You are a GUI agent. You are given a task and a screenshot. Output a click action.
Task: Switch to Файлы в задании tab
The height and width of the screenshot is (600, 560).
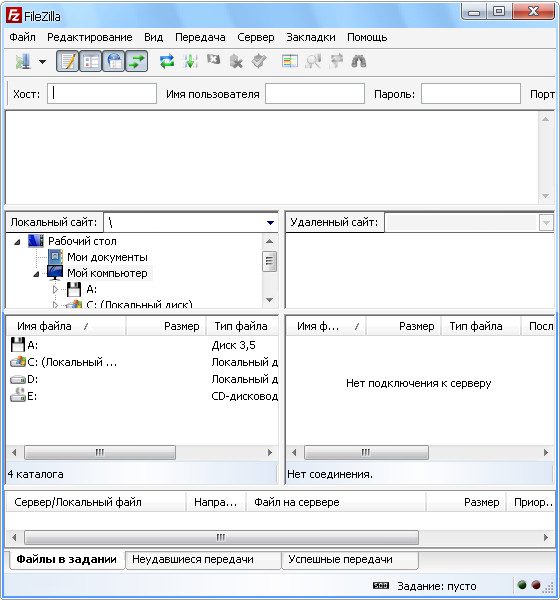(67, 559)
